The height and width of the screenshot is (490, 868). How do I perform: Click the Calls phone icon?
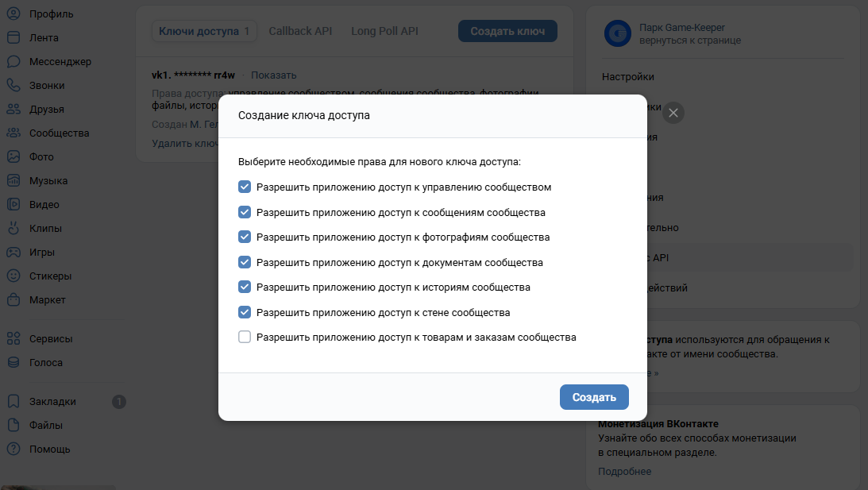coord(14,85)
